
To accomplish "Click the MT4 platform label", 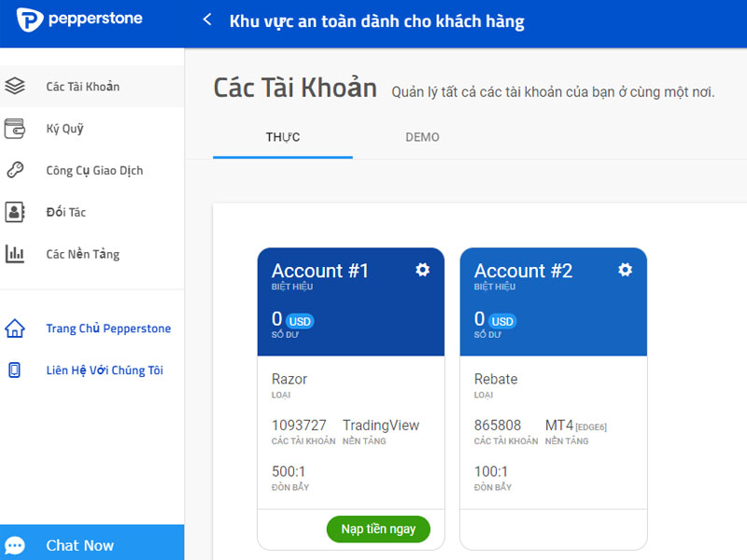I will (558, 425).
